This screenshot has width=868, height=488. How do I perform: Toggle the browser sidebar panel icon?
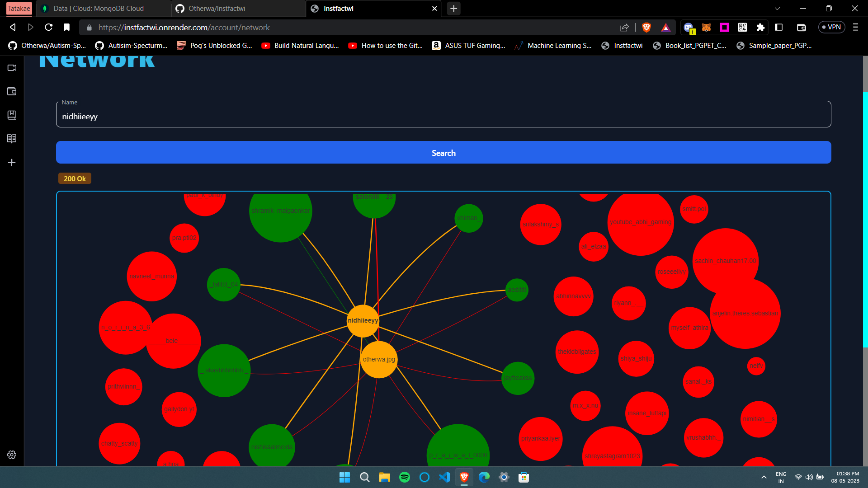(x=778, y=28)
